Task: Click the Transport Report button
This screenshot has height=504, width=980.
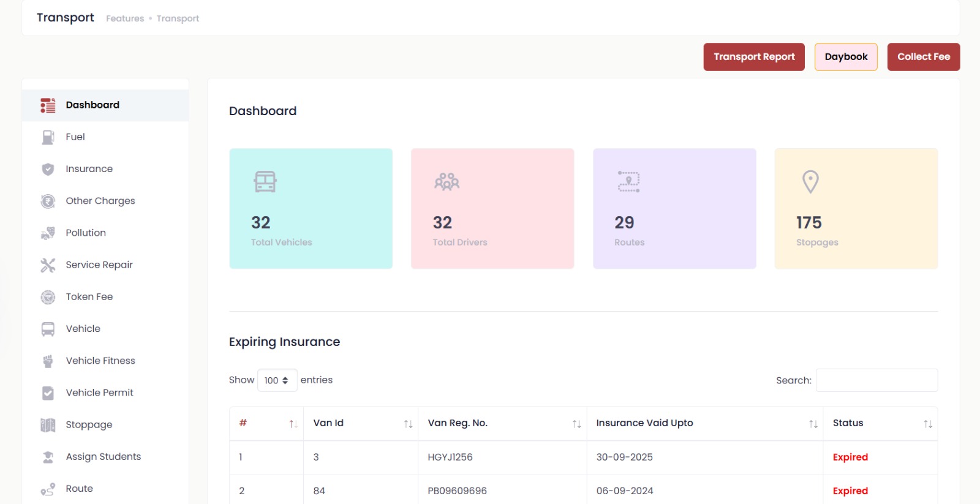Action: coord(754,57)
